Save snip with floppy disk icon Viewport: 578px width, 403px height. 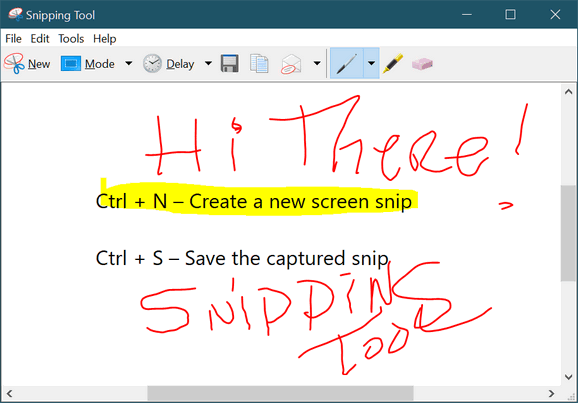tap(230, 63)
